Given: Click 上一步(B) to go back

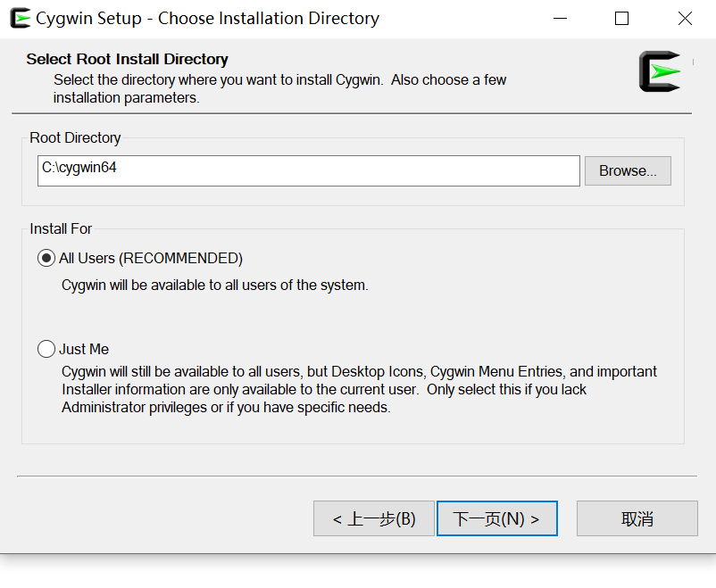Looking at the screenshot, I should pos(373,518).
